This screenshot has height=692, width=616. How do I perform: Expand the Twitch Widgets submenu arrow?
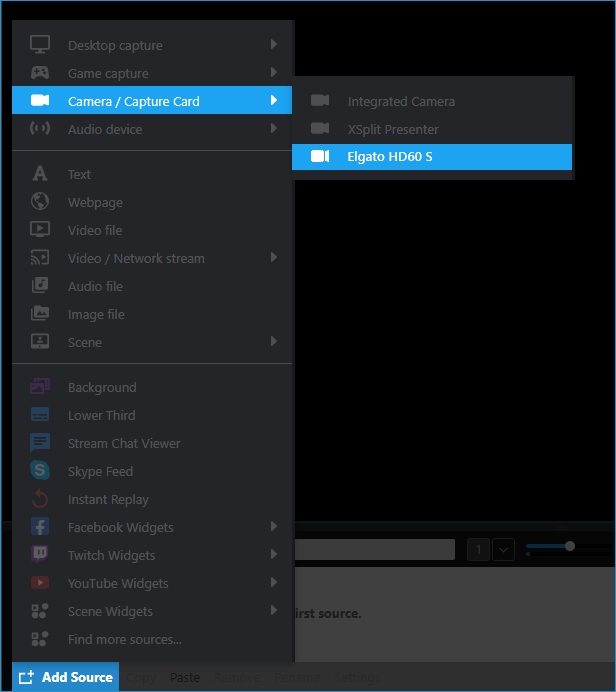[x=274, y=554]
